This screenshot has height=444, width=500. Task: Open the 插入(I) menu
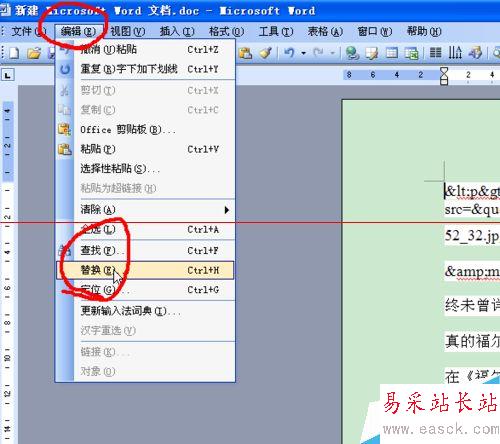click(177, 32)
